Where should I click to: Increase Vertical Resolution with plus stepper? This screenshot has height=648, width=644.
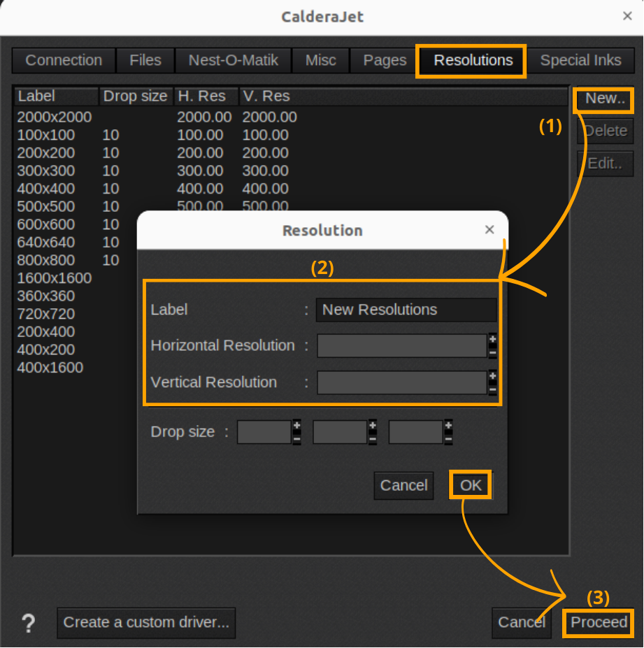(x=492, y=377)
